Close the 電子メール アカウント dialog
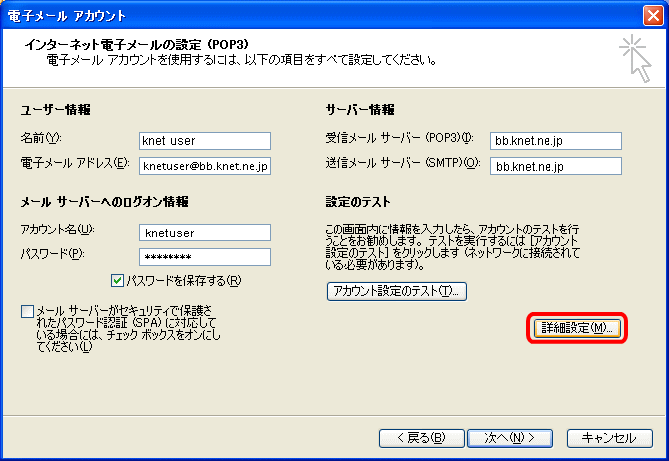Screen dimensions: 669x461 (653, 16)
